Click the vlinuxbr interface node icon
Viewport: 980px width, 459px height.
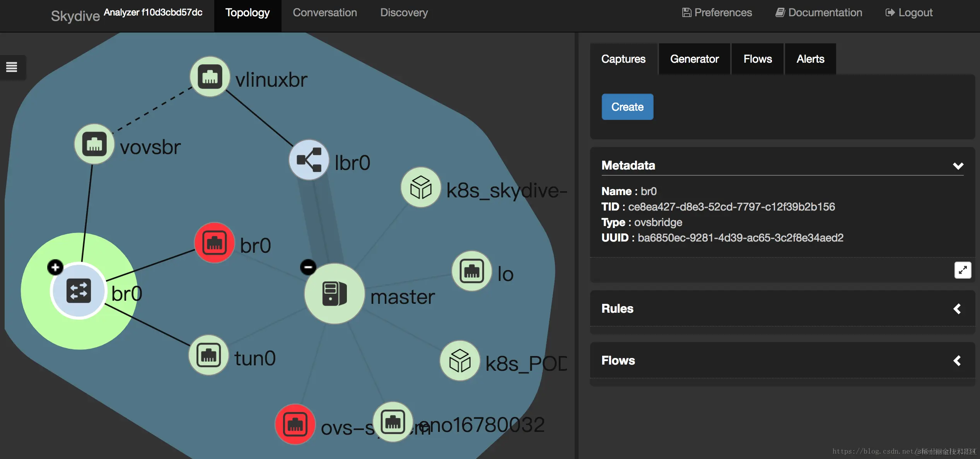(x=210, y=77)
